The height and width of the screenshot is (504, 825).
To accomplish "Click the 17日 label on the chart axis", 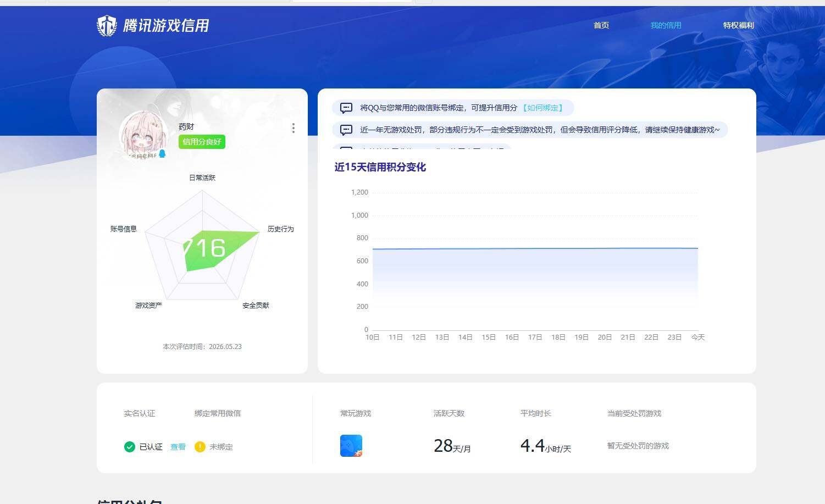I will click(535, 337).
